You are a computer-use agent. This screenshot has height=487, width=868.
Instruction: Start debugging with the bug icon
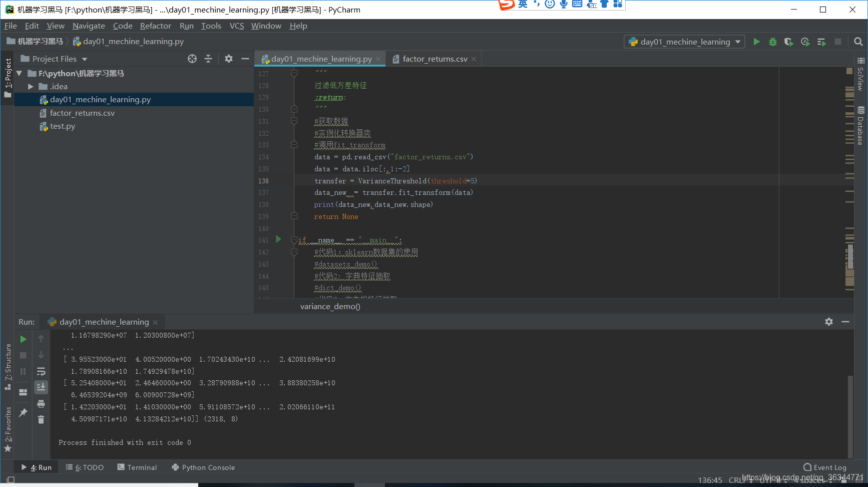point(773,42)
